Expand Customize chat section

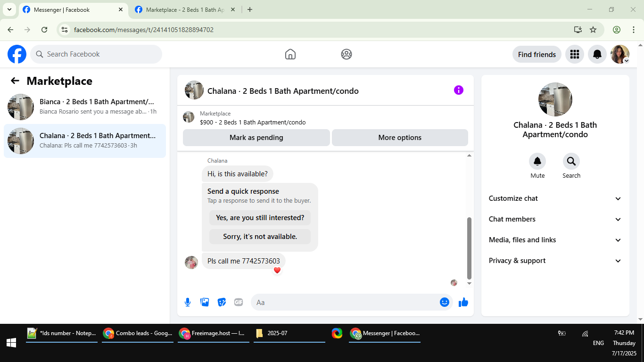(x=555, y=198)
